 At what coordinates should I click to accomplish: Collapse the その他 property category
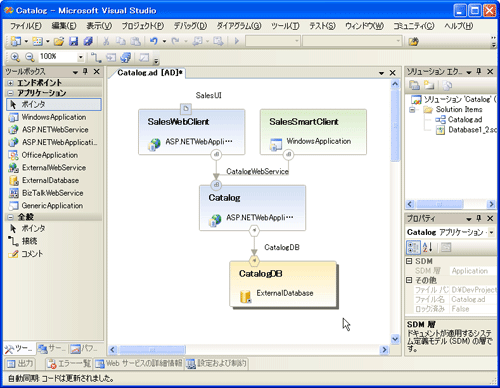pyautogui.click(x=409, y=280)
